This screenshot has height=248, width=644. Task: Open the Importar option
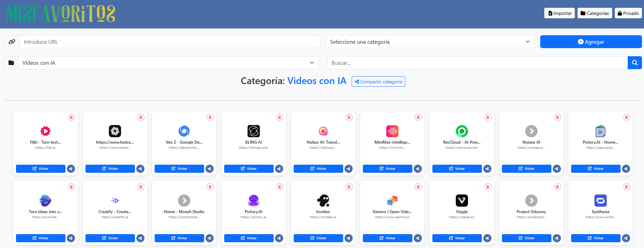[x=559, y=13]
